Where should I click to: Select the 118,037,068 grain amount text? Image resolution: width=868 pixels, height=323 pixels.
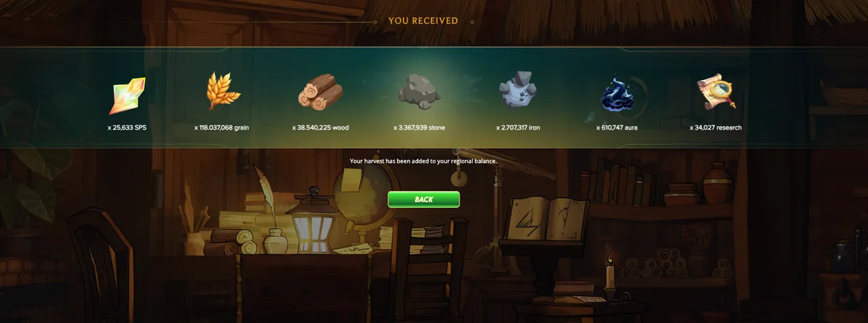[x=222, y=128]
